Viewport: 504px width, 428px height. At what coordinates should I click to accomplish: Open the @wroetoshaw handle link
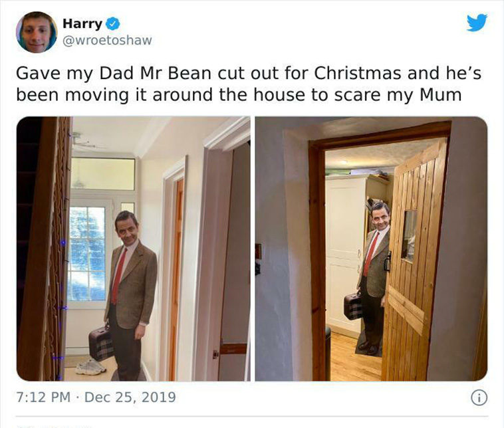107,41
